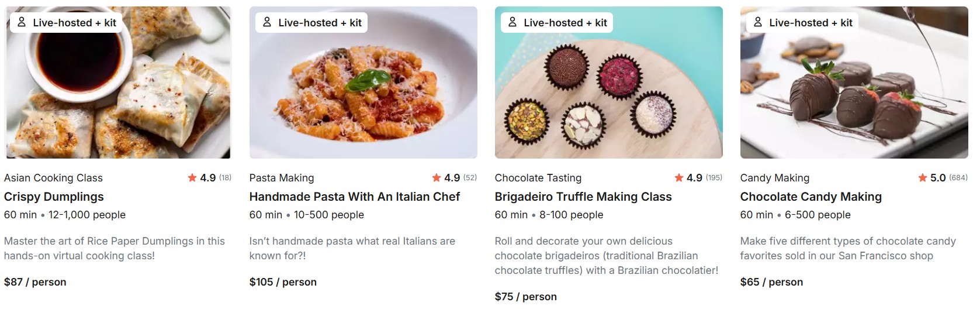Click the $105 / person price
The height and width of the screenshot is (316, 980).
coord(283,282)
